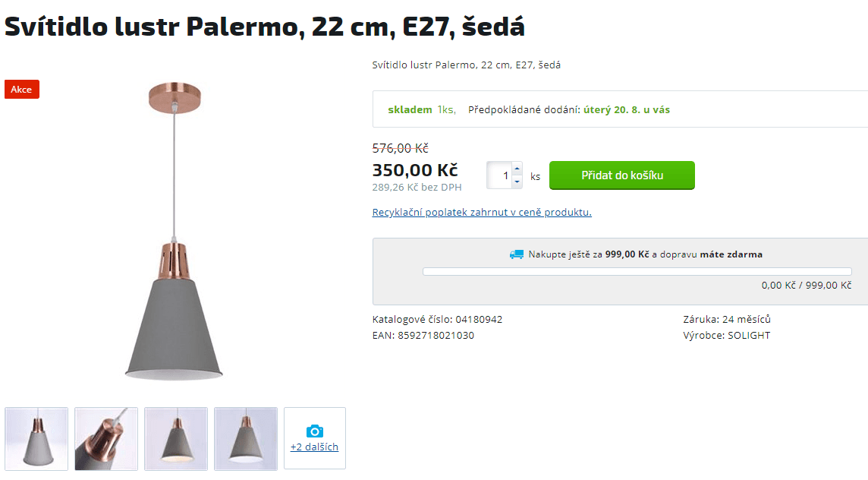Click the red Akce sale badge
Viewport: 868px width, 480px height.
click(x=21, y=89)
